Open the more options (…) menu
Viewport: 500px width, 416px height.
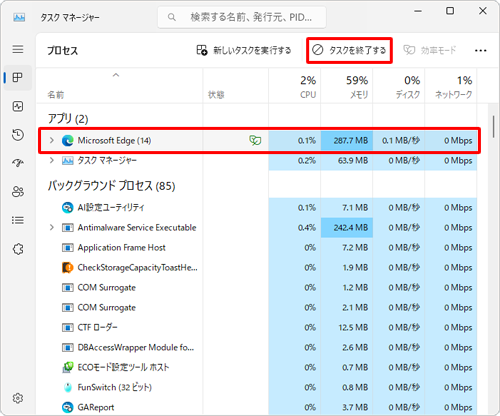click(480, 51)
